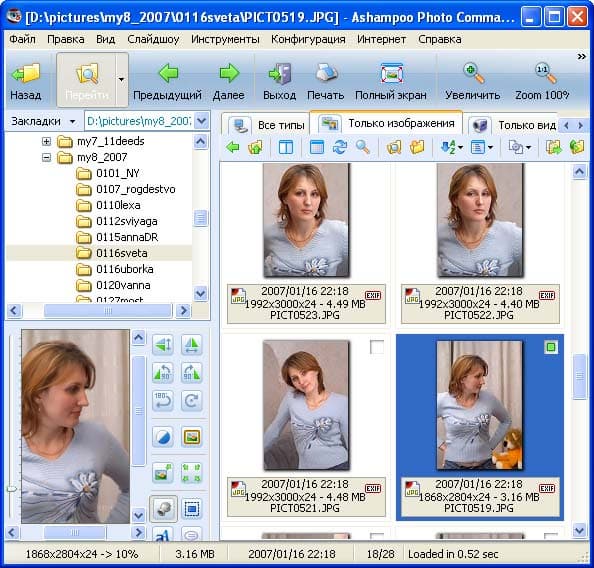Click the refresh thumbnails icon

pos(340,147)
